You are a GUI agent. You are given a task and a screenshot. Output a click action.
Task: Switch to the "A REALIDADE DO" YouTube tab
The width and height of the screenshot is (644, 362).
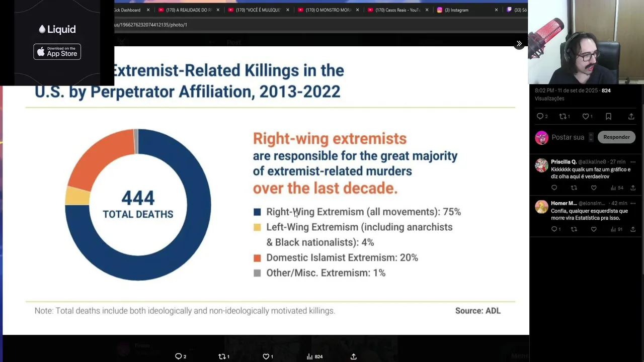[185, 10]
